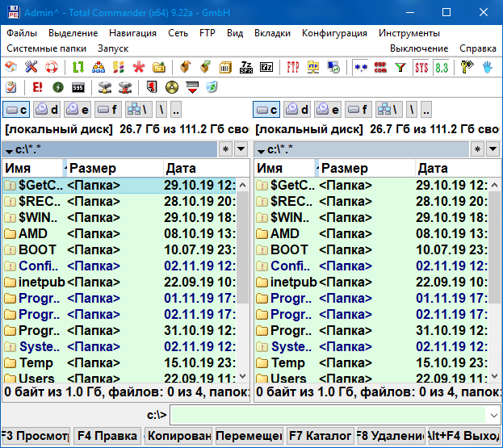Open the Навигация menu
503x448 pixels.
click(133, 33)
